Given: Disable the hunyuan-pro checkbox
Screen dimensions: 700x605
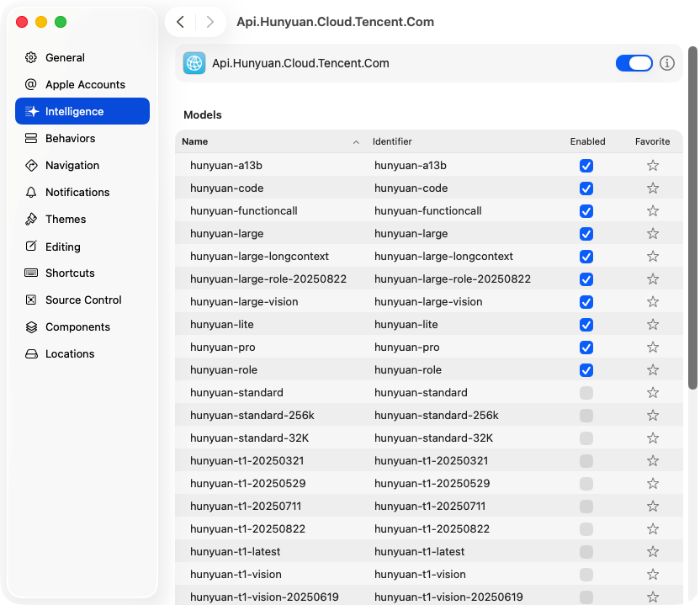Looking at the screenshot, I should pos(586,348).
